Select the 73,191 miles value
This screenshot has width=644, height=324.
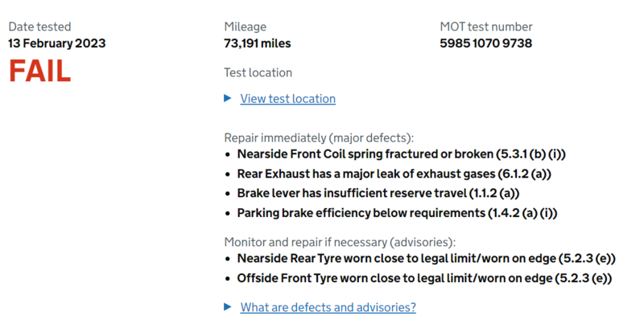(x=257, y=43)
